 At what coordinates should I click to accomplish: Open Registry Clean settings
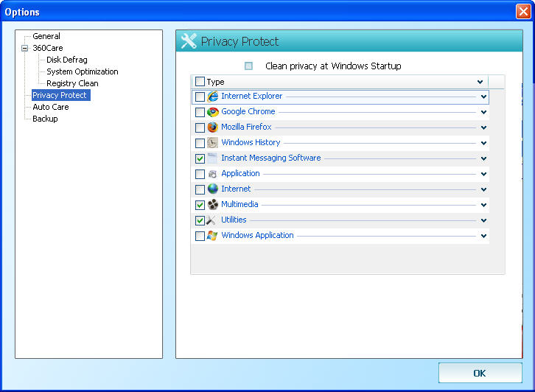point(72,83)
